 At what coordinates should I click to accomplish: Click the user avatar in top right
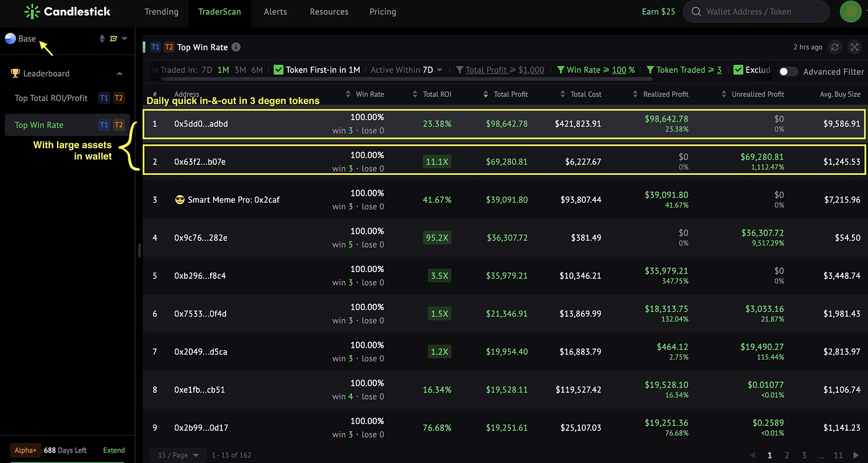tap(850, 12)
